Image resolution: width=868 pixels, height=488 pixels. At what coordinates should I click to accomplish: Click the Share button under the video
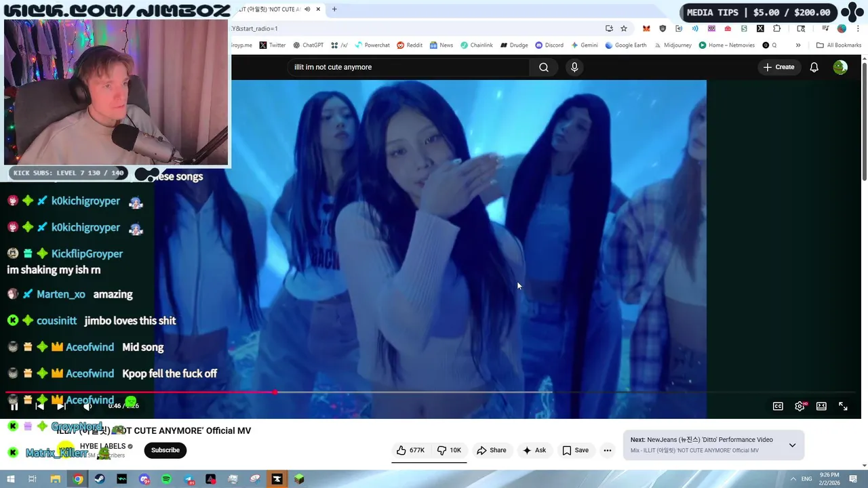tap(492, 450)
